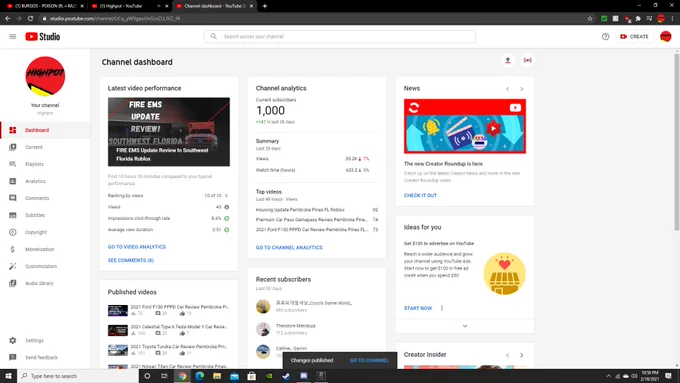Go to next Creator Insider card
The image size is (680, 383).
point(522,355)
